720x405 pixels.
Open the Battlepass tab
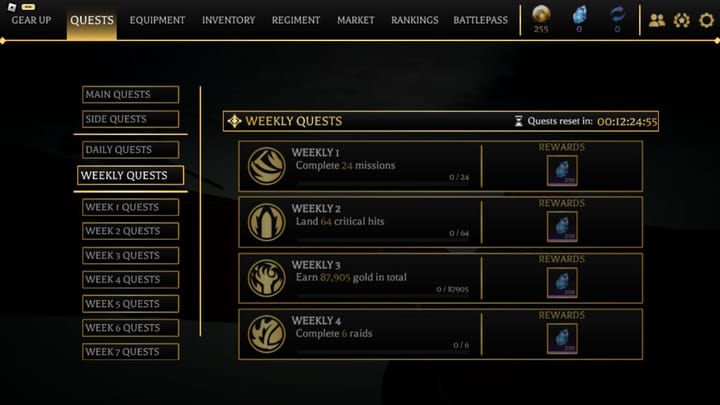click(x=480, y=20)
